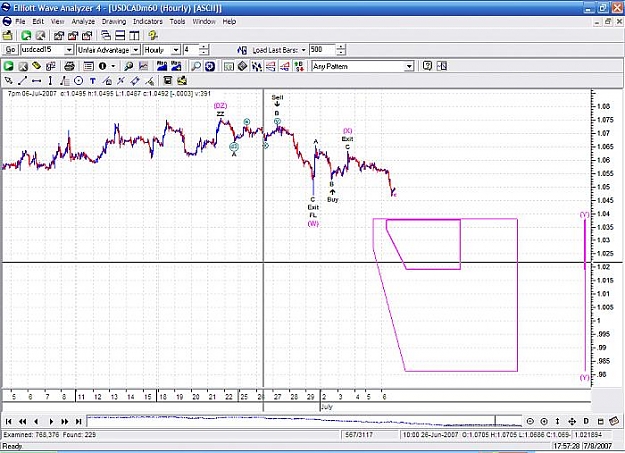Open the Tools menu
This screenshot has width=625, height=453.
click(177, 22)
